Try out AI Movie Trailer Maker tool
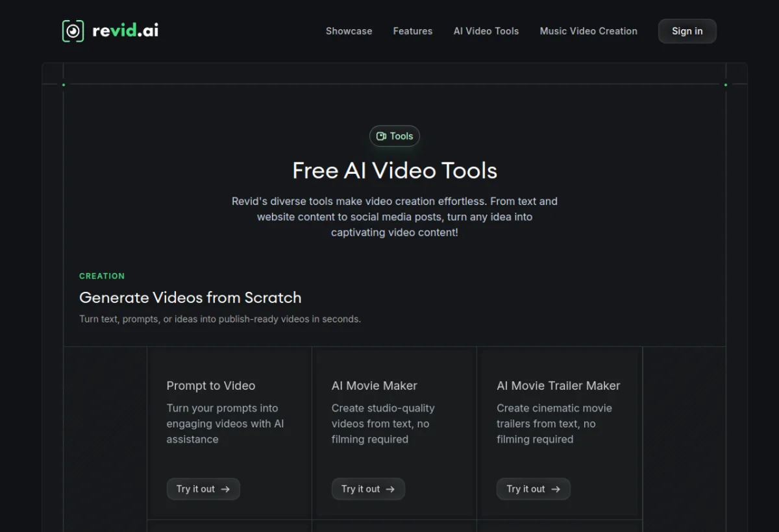779x532 pixels. pos(534,489)
